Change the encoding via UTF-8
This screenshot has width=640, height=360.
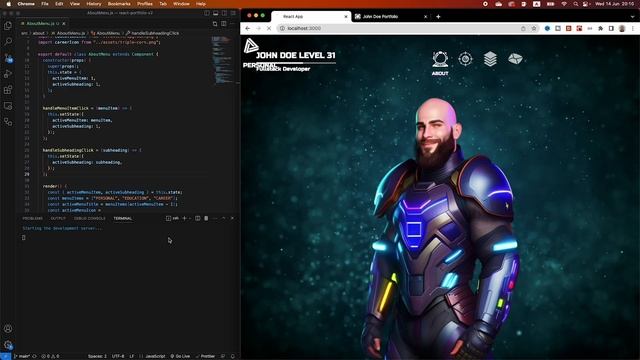click(118, 356)
